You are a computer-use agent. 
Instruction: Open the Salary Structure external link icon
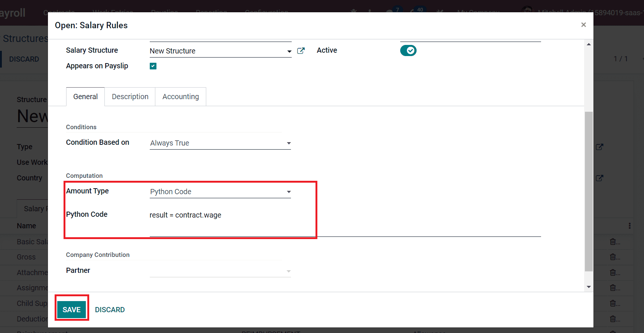pyautogui.click(x=301, y=51)
